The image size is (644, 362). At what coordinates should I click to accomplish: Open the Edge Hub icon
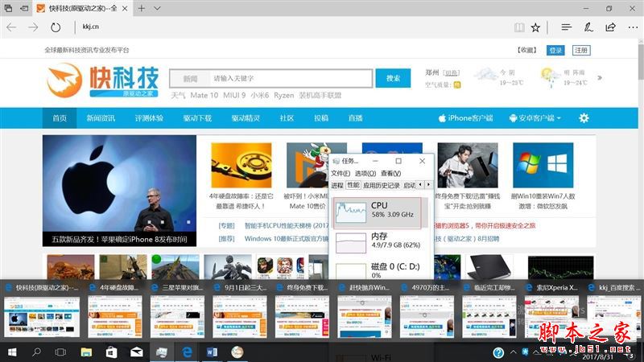pos(567,27)
